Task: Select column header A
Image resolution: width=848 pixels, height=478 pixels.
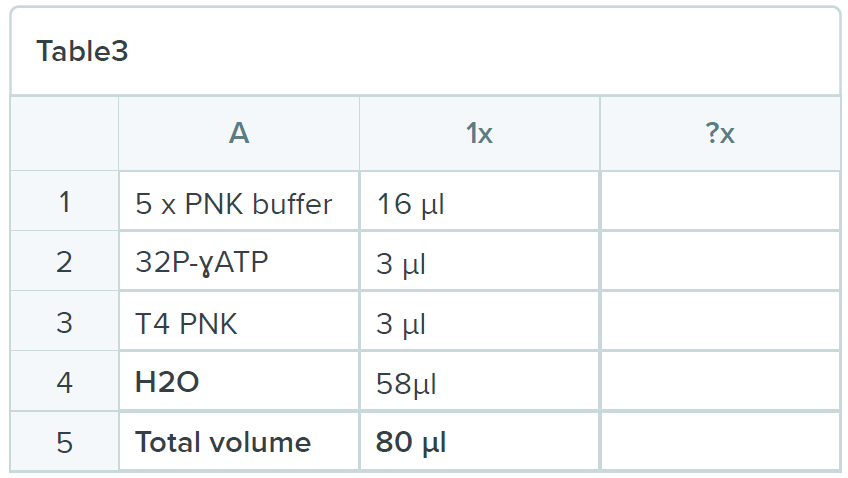Action: tap(238, 133)
